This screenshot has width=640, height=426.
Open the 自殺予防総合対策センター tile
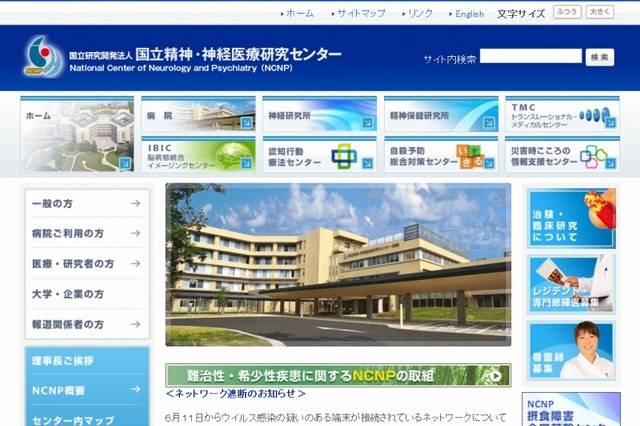click(x=441, y=155)
